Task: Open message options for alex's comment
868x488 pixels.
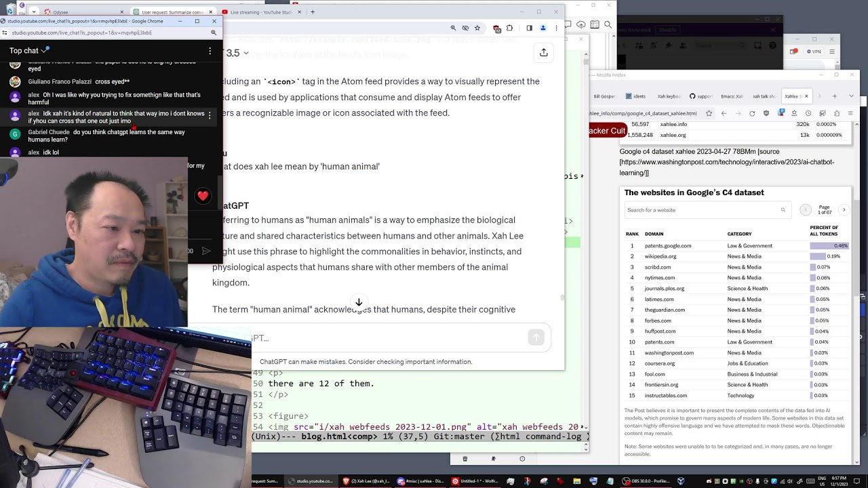Action: pyautogui.click(x=210, y=116)
